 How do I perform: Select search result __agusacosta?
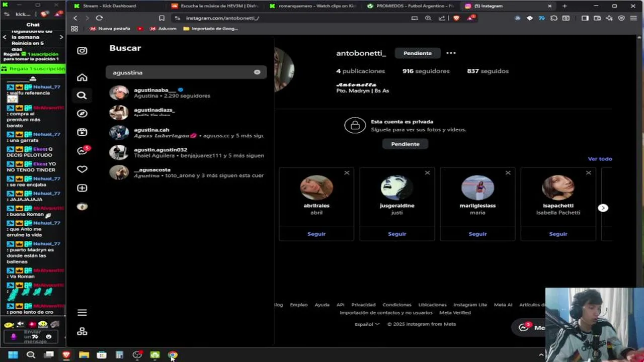[x=187, y=172]
